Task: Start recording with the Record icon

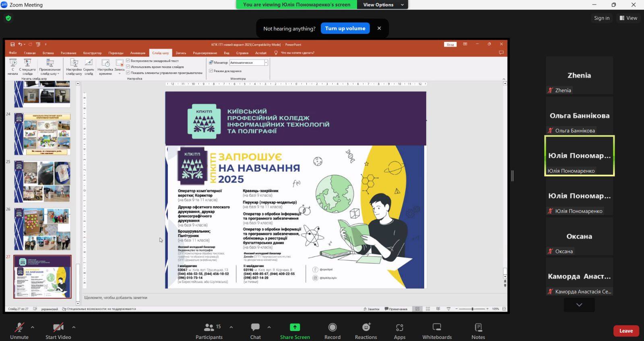Action: pos(332,327)
